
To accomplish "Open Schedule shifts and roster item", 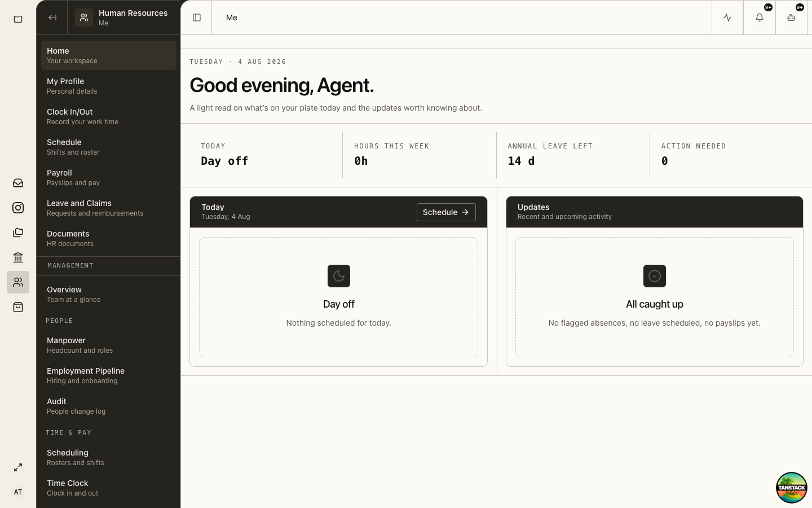I will (109, 147).
